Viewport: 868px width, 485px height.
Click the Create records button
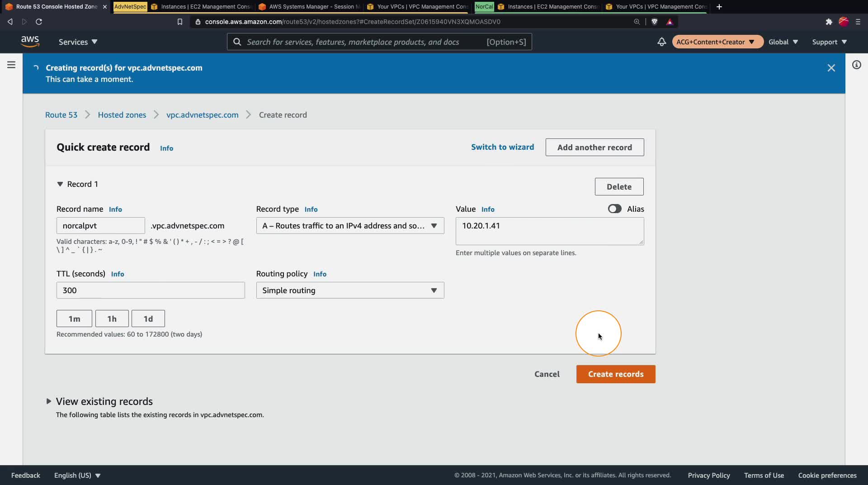(616, 374)
